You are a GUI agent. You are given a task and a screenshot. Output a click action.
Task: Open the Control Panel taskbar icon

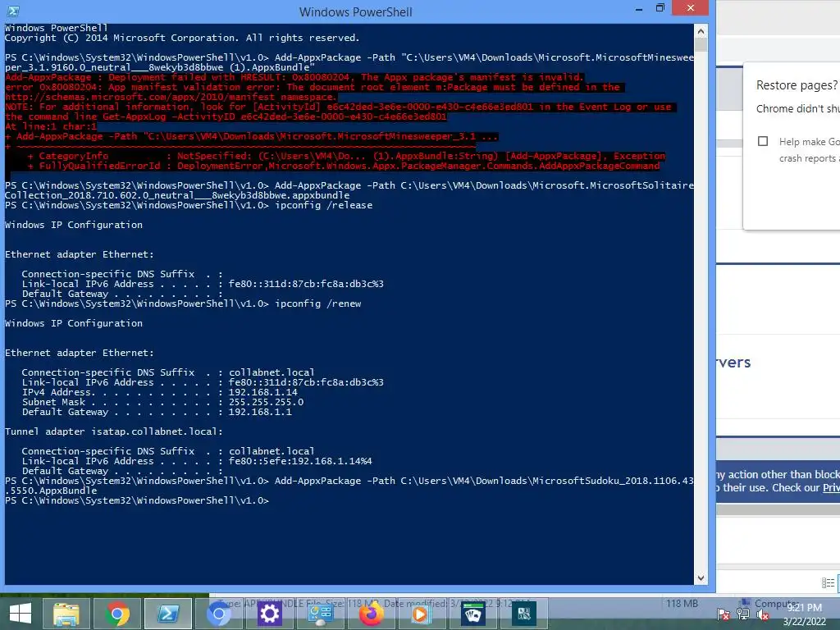tap(321, 614)
